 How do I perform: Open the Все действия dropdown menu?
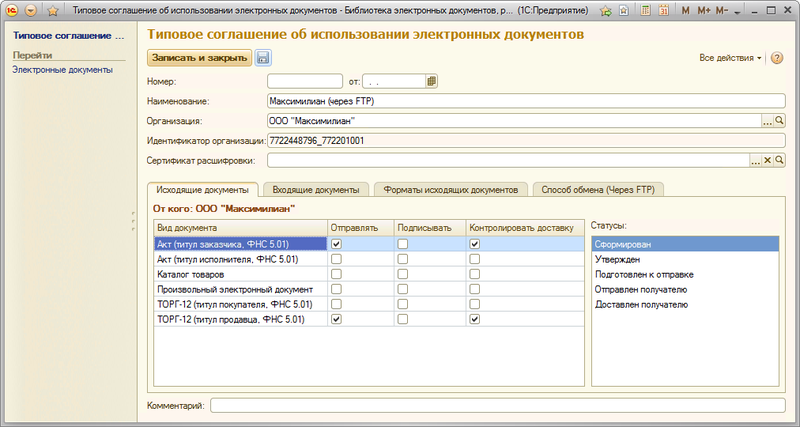coord(731,58)
